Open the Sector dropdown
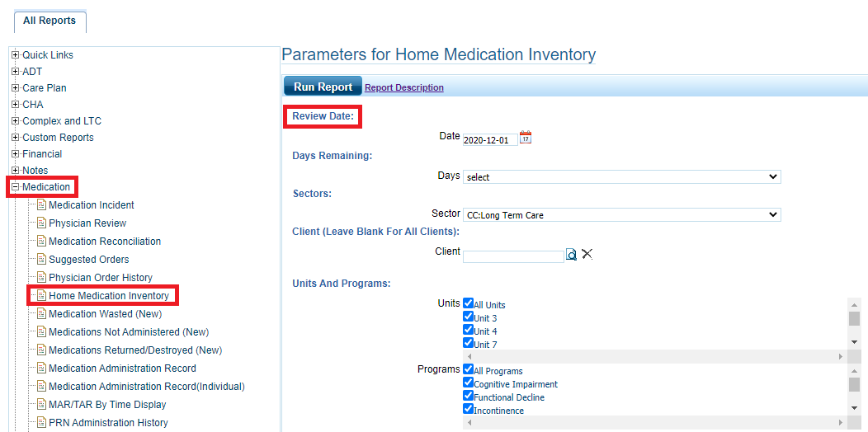 pyautogui.click(x=621, y=215)
